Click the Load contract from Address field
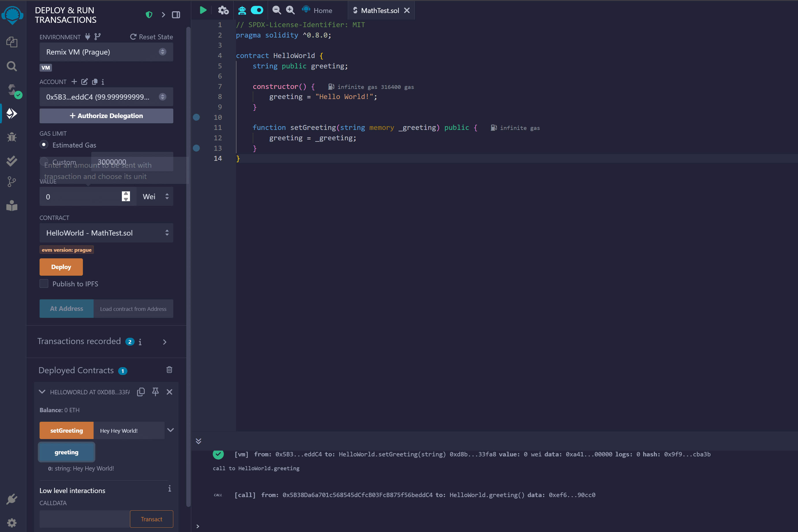The width and height of the screenshot is (798, 532). [x=133, y=309]
